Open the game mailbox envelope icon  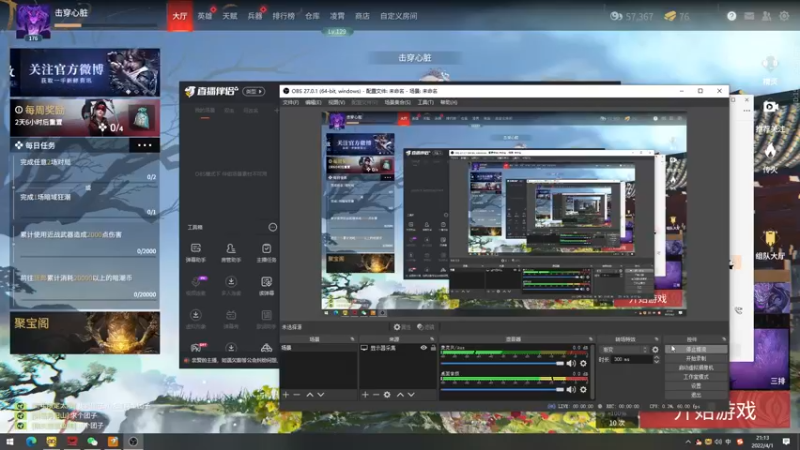(x=749, y=16)
